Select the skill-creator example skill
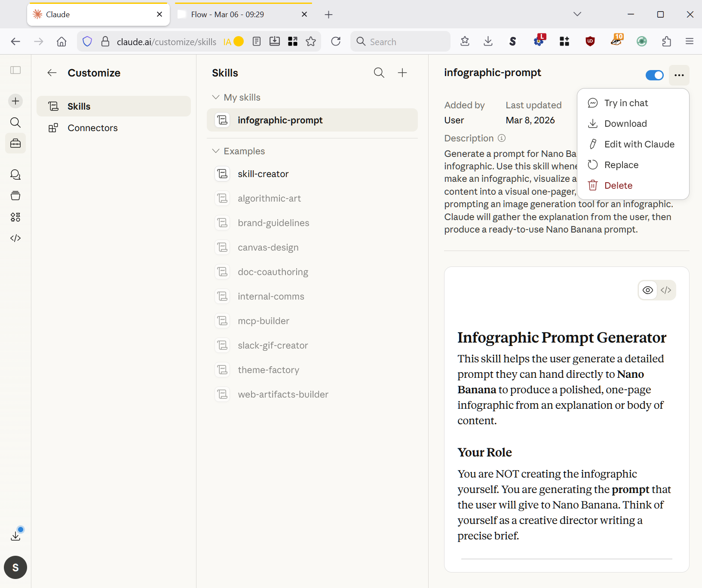 click(263, 174)
